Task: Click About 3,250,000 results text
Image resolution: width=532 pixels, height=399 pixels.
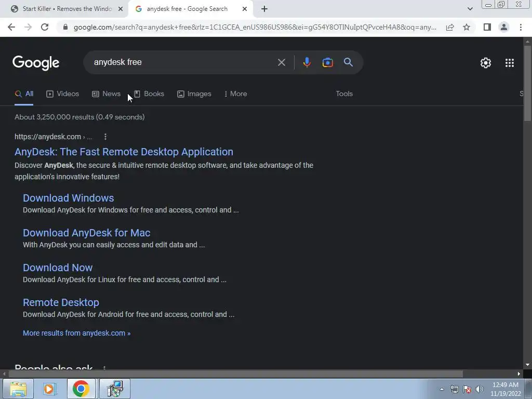Action: tap(79, 117)
